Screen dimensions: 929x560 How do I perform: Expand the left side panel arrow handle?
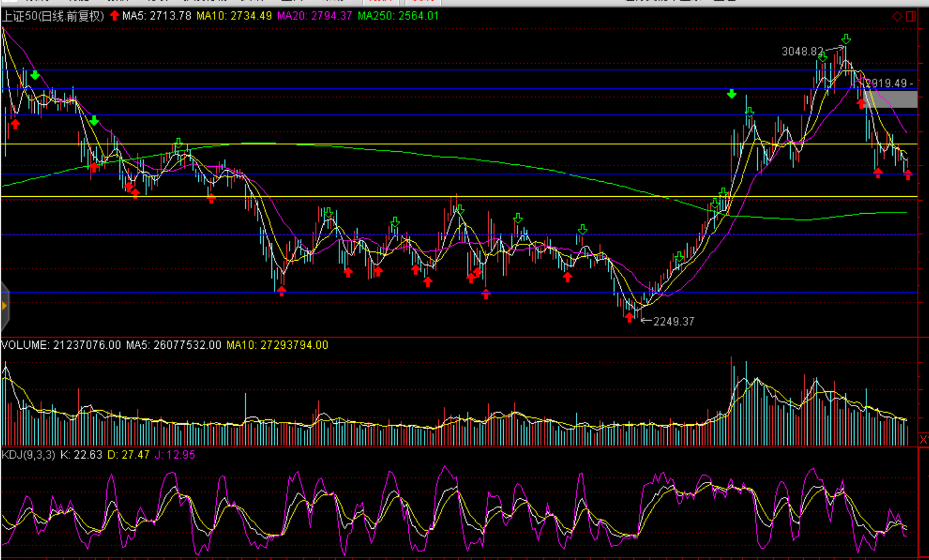4,306
